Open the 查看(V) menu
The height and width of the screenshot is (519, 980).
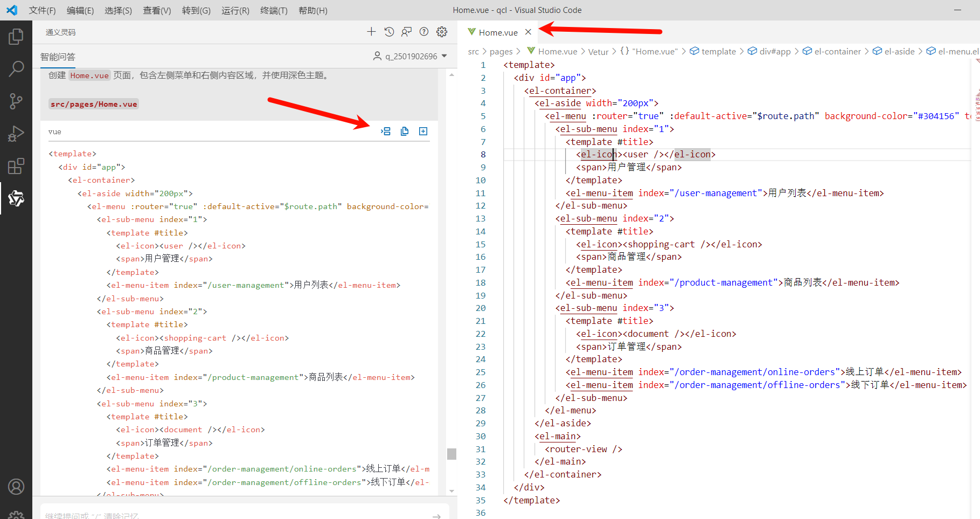tap(157, 10)
